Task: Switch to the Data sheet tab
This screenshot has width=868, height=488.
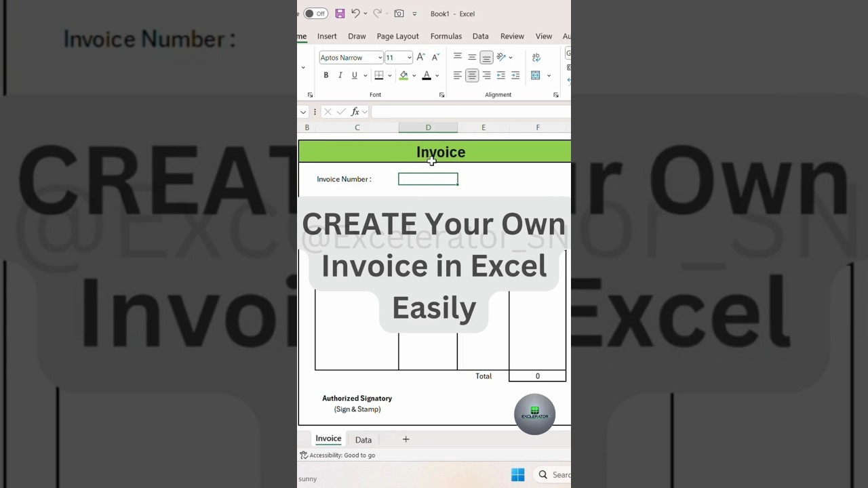Action: 363,440
